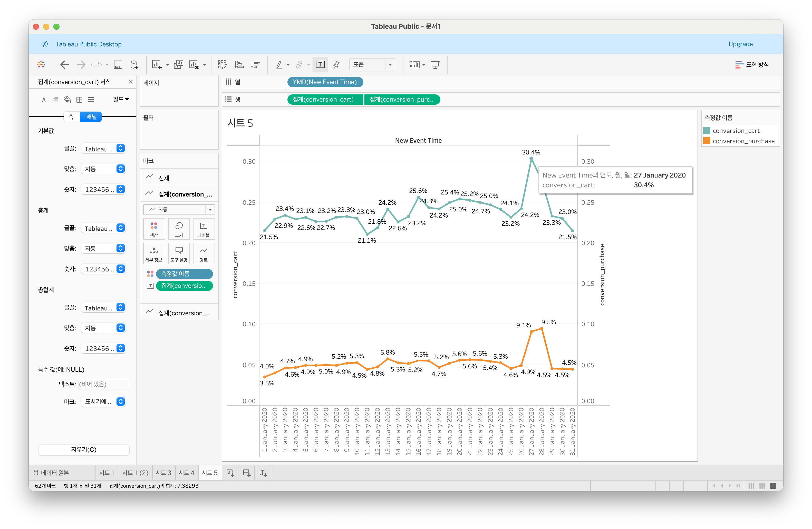The width and height of the screenshot is (812, 529).
Task: Open the Color mark card
Action: tap(154, 229)
